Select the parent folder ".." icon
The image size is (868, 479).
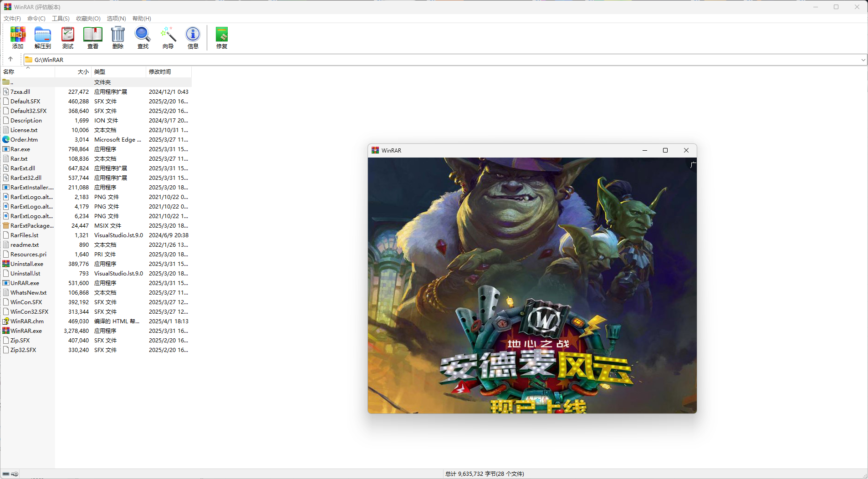click(6, 82)
